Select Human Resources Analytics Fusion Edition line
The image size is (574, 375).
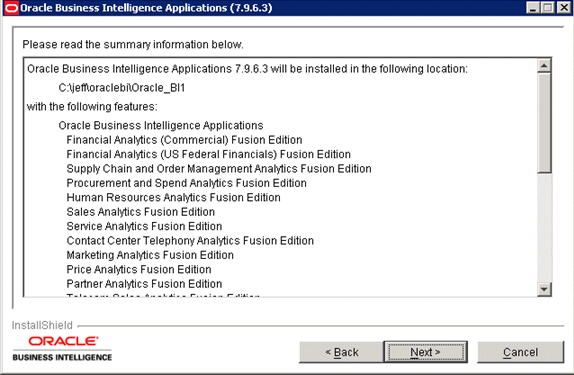tap(174, 197)
